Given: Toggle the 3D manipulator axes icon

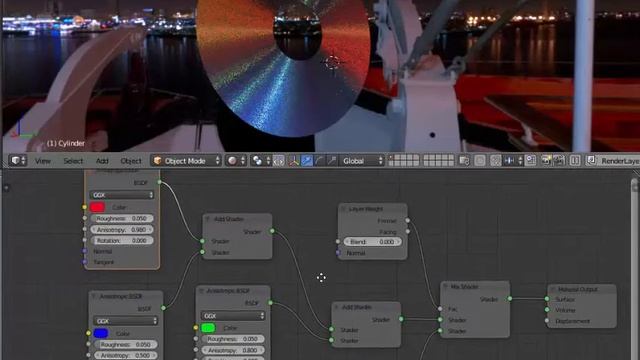Looking at the screenshot, I should [294, 160].
